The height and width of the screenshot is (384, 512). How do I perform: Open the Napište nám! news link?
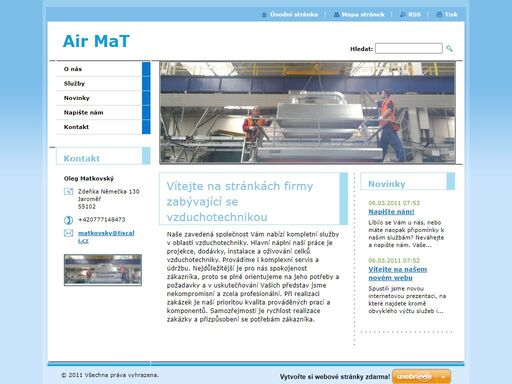click(x=391, y=212)
